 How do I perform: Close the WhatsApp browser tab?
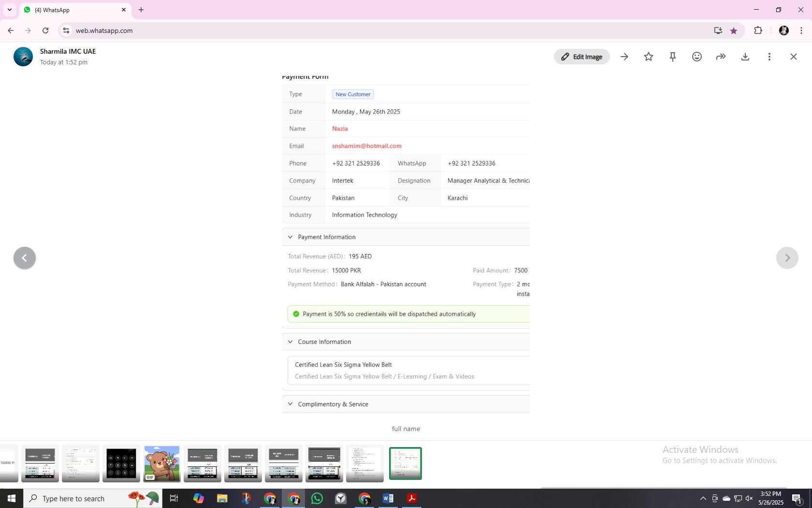pos(124,10)
